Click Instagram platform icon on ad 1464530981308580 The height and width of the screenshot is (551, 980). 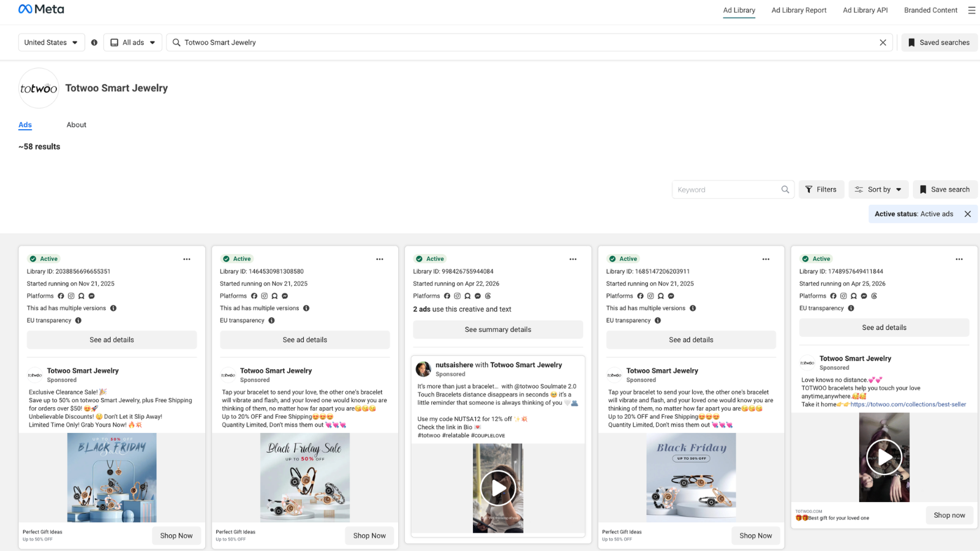point(265,296)
